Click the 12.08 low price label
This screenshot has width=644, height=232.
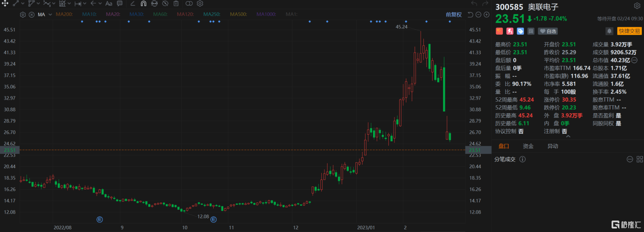point(203,216)
